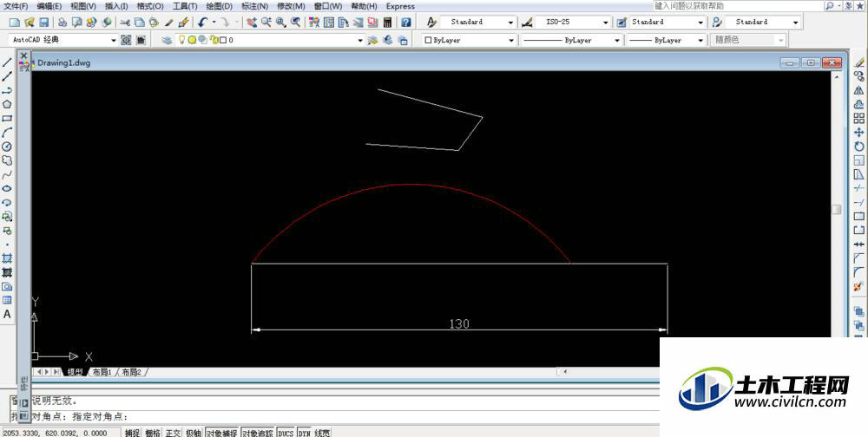Image resolution: width=868 pixels, height=437 pixels.
Task: Open the 标注(N) menu
Action: pos(254,6)
